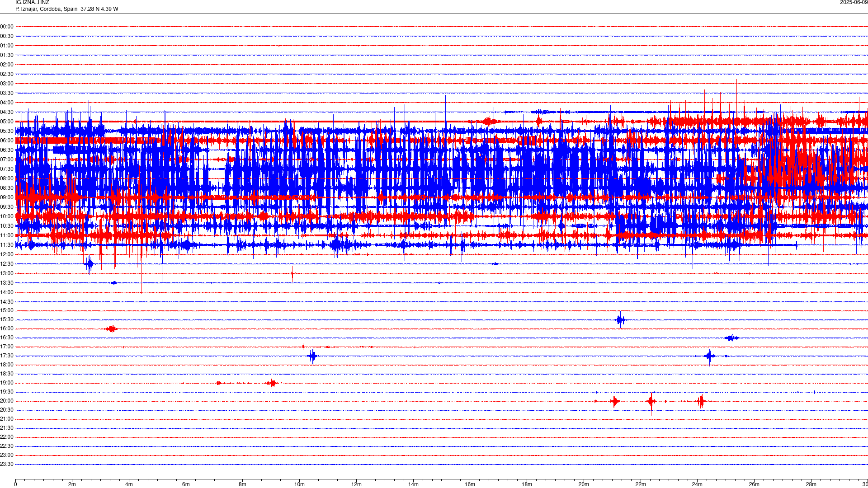Screen dimensions: 868x488
Task: Click the 18m tick on the time axis
Action: 527,484
